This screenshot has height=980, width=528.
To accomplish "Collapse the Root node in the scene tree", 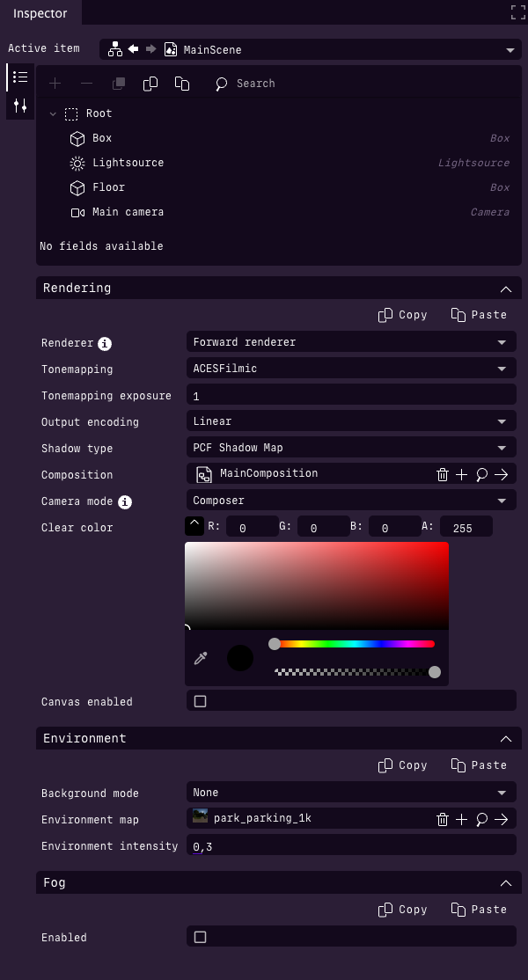I will tap(53, 113).
